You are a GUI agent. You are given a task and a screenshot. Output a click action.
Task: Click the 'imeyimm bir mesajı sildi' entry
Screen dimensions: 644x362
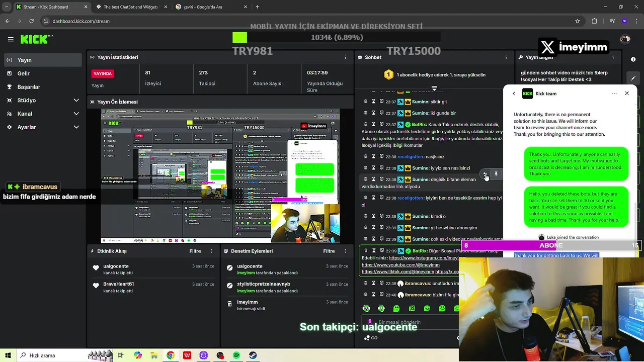click(287, 305)
